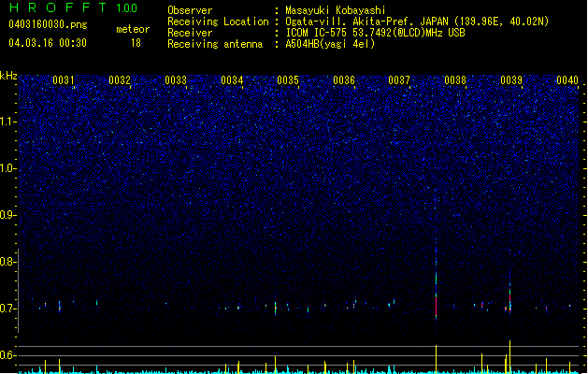Select the receiver value ICOM IC-575 53.7492(@LCD)MHz USB
Image resolution: width=588 pixels, height=374 pixels.
coord(376,33)
